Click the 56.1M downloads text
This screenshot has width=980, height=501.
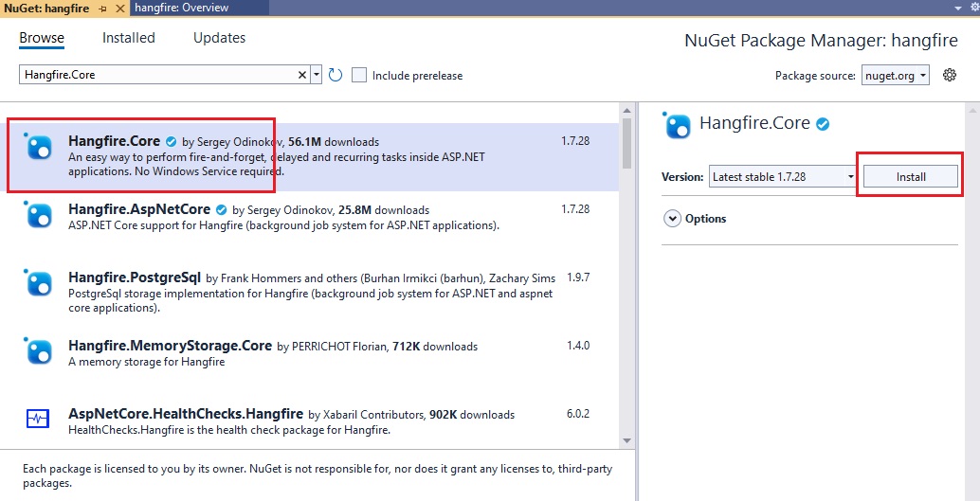(334, 142)
